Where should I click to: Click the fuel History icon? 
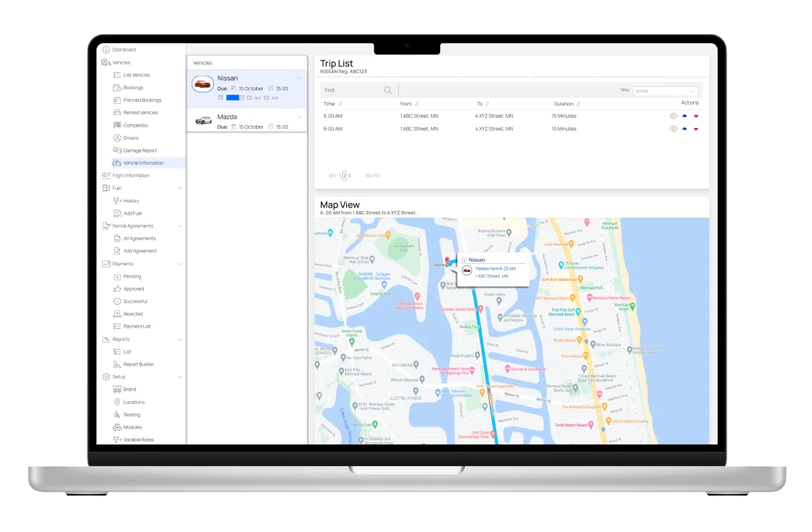click(x=117, y=200)
